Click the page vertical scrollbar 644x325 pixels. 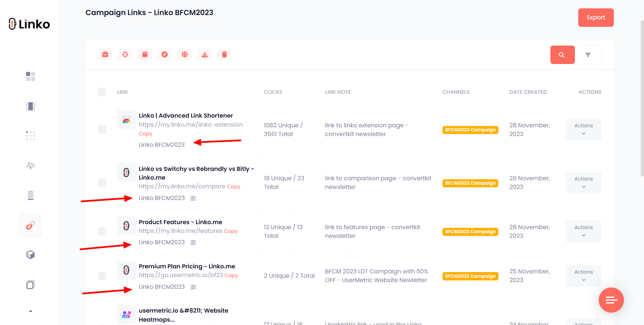click(642, 98)
